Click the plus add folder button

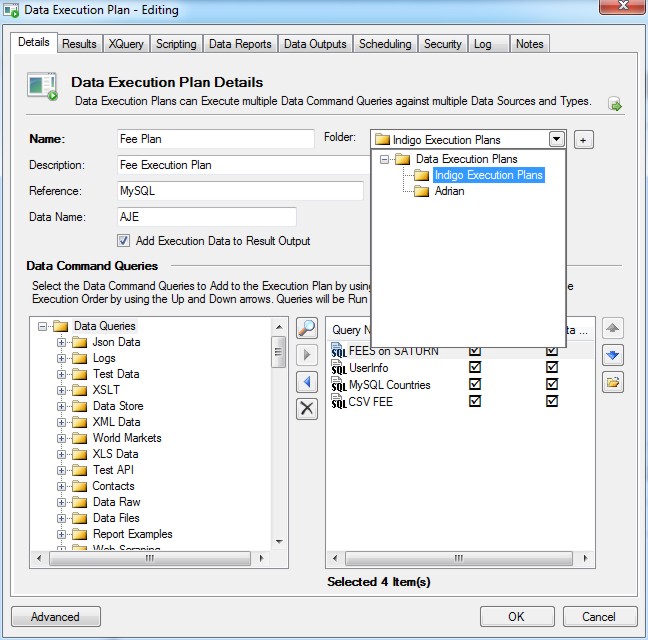[x=584, y=139]
